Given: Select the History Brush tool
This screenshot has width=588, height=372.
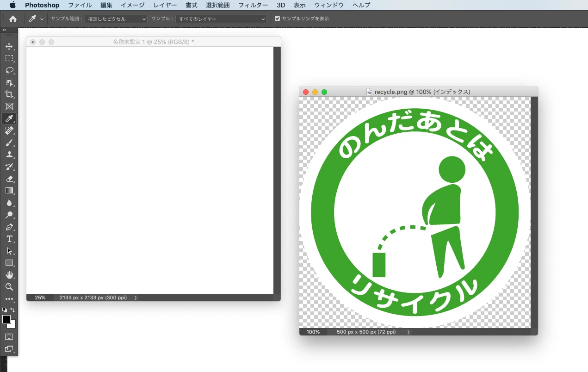Looking at the screenshot, I should click(9, 167).
